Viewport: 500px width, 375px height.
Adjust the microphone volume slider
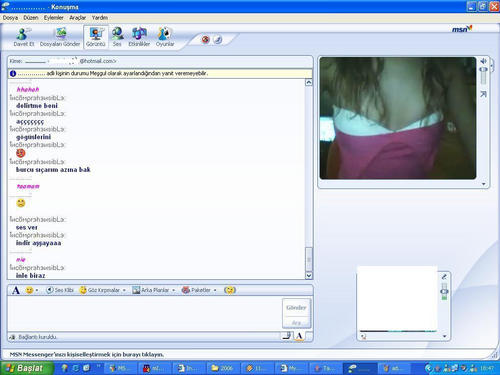[444, 291]
